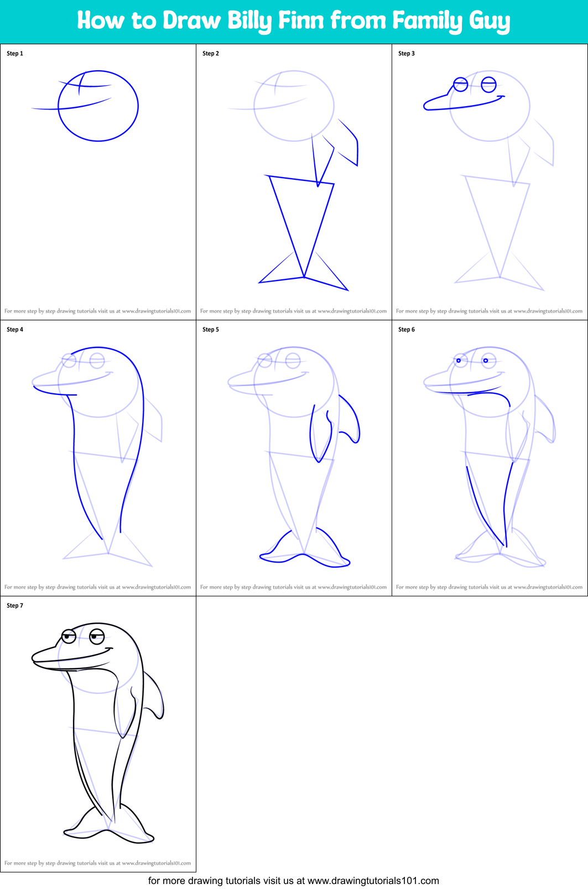The width and height of the screenshot is (588, 889).
Task: Click the 'Step 1' label
Action: pyautogui.click(x=15, y=54)
